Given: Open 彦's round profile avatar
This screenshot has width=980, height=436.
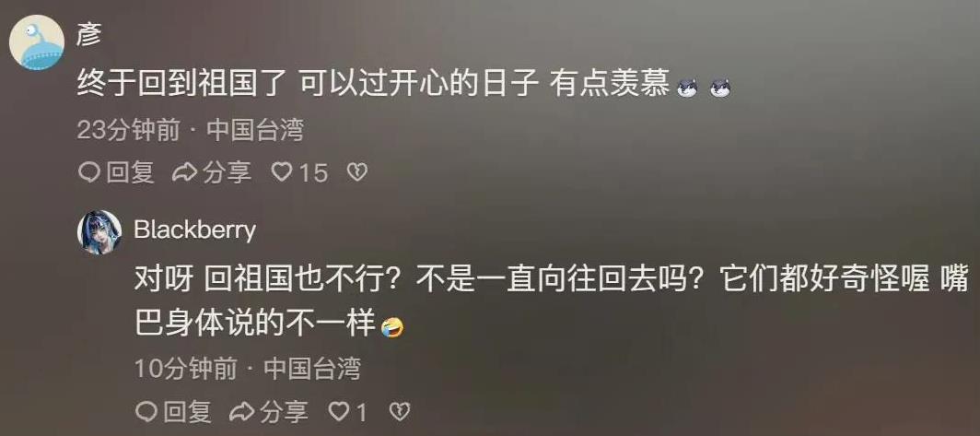Looking at the screenshot, I should click(x=37, y=42).
